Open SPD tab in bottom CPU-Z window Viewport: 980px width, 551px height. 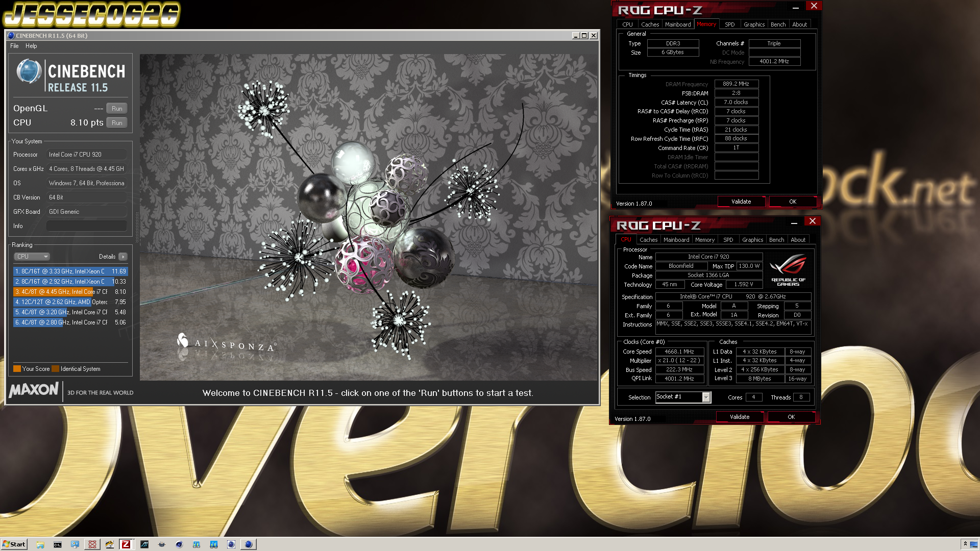tap(728, 240)
